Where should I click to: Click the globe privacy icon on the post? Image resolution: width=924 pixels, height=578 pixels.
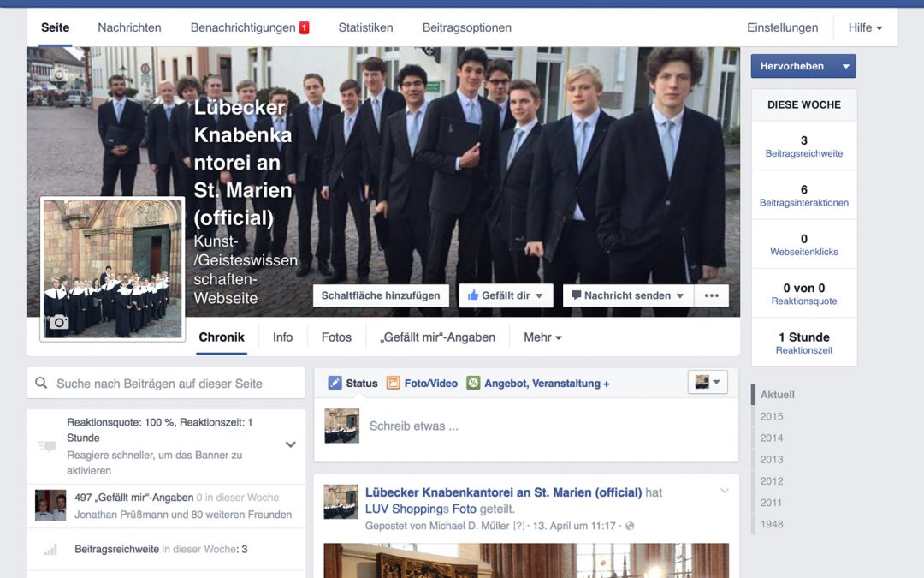click(x=631, y=524)
